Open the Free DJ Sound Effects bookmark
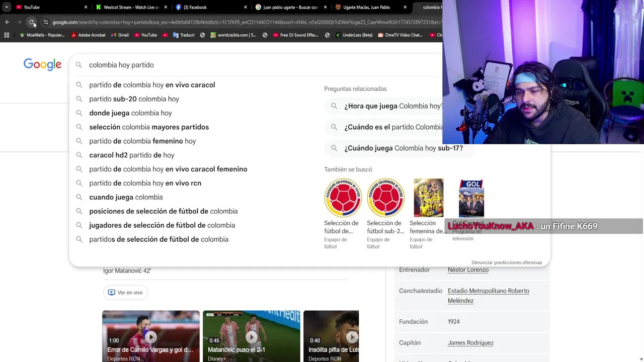The height and width of the screenshot is (362, 644). coord(295,35)
